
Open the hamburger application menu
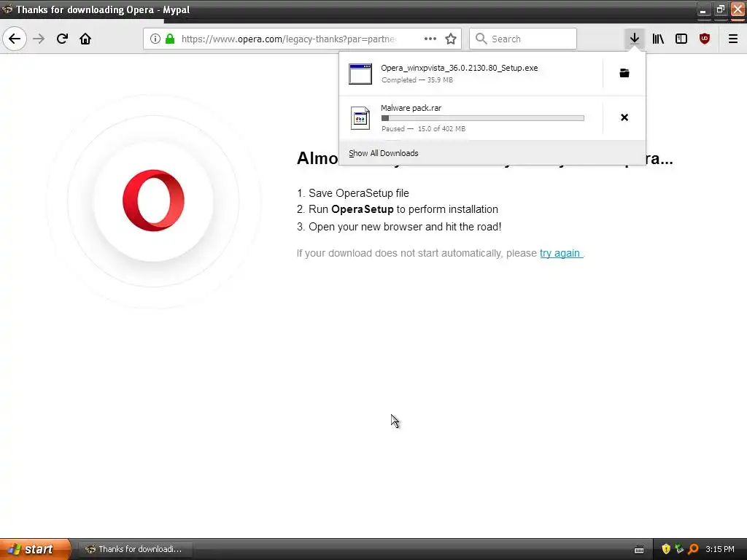click(x=733, y=39)
